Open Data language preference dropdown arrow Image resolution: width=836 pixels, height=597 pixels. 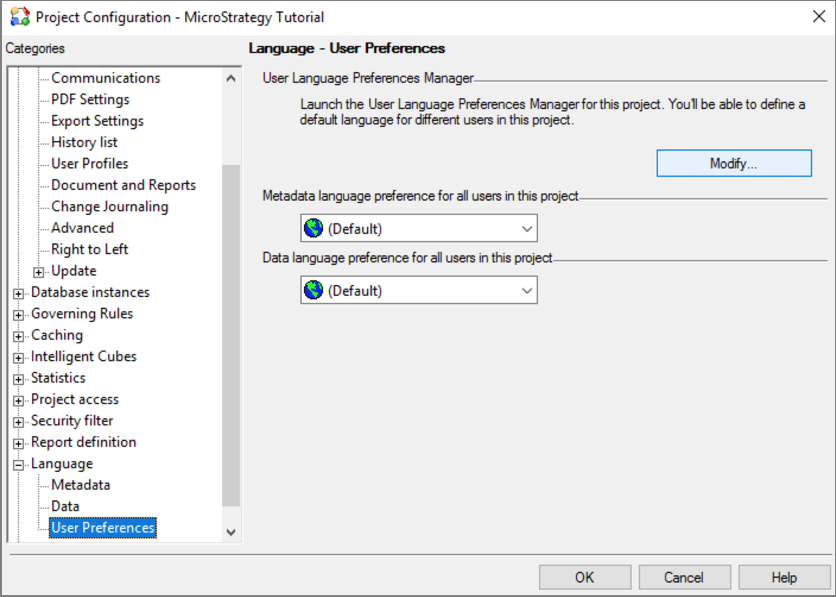click(527, 291)
